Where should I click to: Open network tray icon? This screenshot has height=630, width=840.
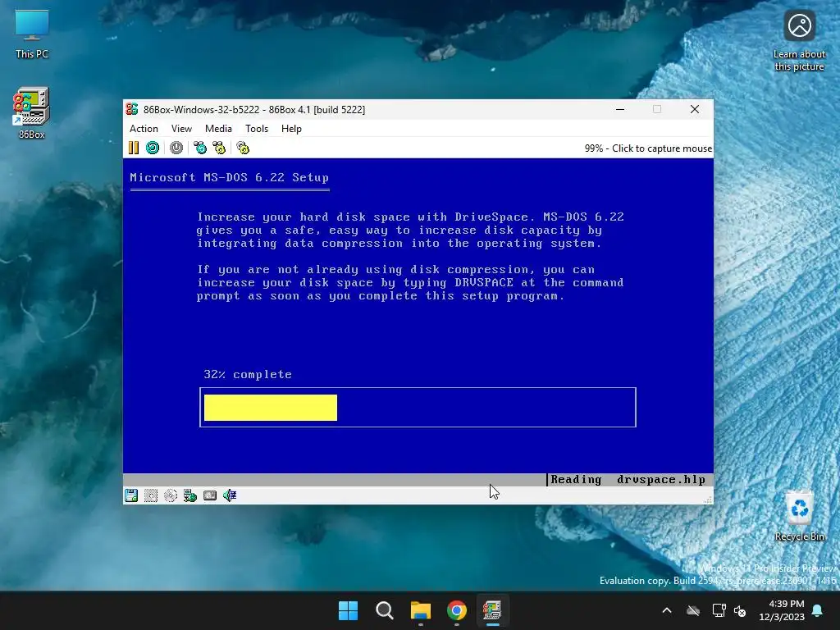pyautogui.click(x=719, y=610)
